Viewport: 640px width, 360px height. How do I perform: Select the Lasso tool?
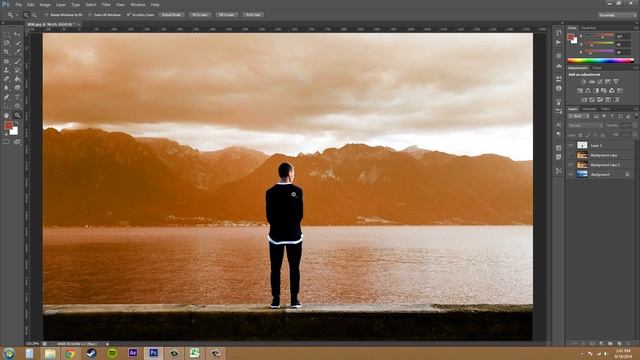tap(7, 43)
